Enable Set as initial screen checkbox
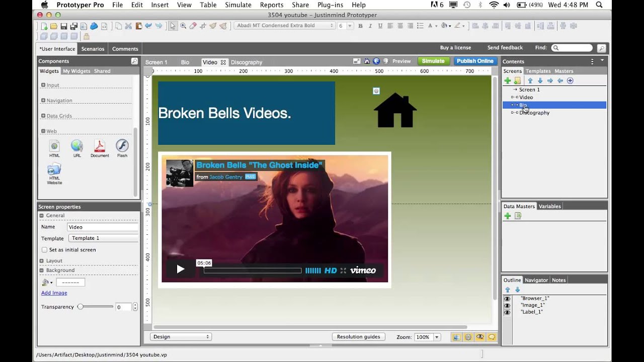Viewport: 644px width, 362px height. (44, 250)
